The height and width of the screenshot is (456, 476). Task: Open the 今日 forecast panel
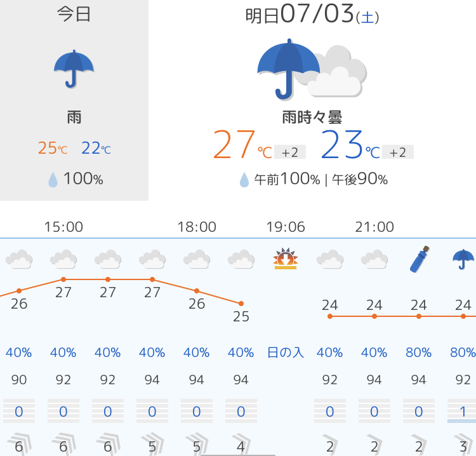pyautogui.click(x=74, y=100)
